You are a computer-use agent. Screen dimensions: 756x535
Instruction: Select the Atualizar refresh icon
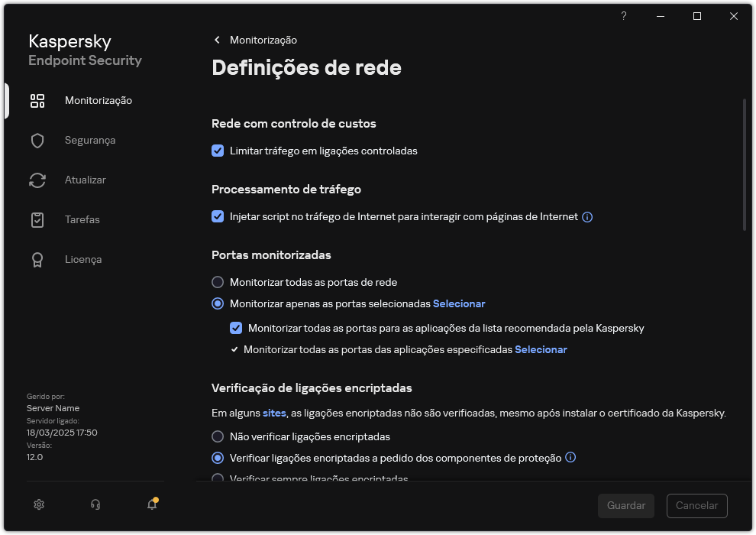click(37, 180)
